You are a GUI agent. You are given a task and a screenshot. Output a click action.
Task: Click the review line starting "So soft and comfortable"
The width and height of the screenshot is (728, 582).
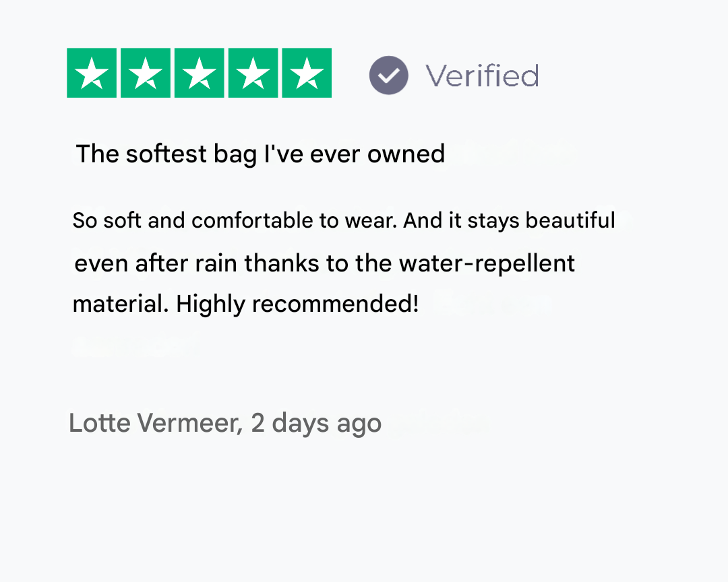[344, 221]
